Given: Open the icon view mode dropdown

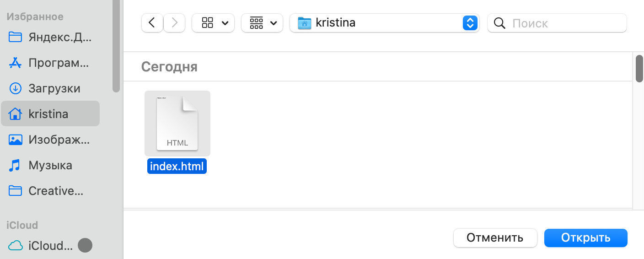Looking at the screenshot, I should [213, 23].
